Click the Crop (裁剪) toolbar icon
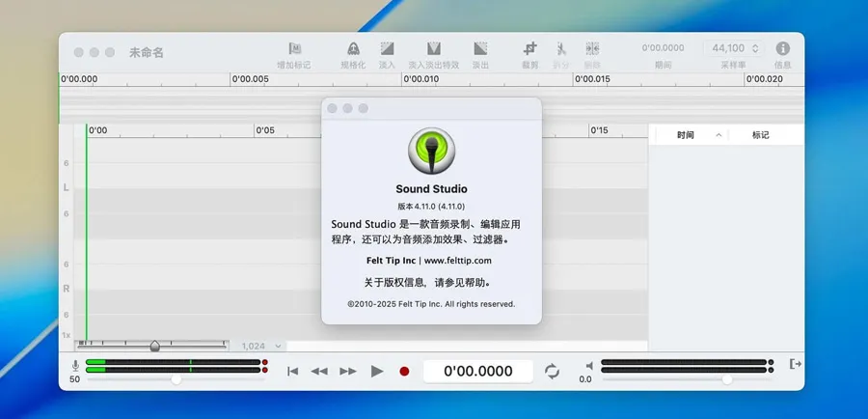This screenshot has width=868, height=419. point(530,48)
